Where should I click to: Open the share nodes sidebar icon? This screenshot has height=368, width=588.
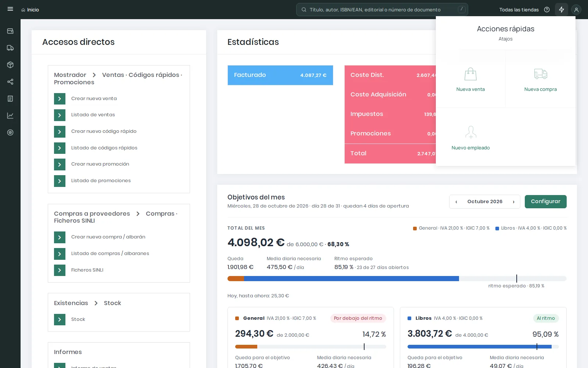pos(10,82)
